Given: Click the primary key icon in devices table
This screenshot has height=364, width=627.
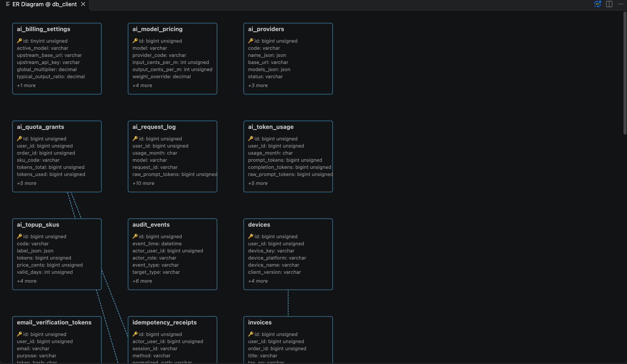Looking at the screenshot, I should 250,236.
